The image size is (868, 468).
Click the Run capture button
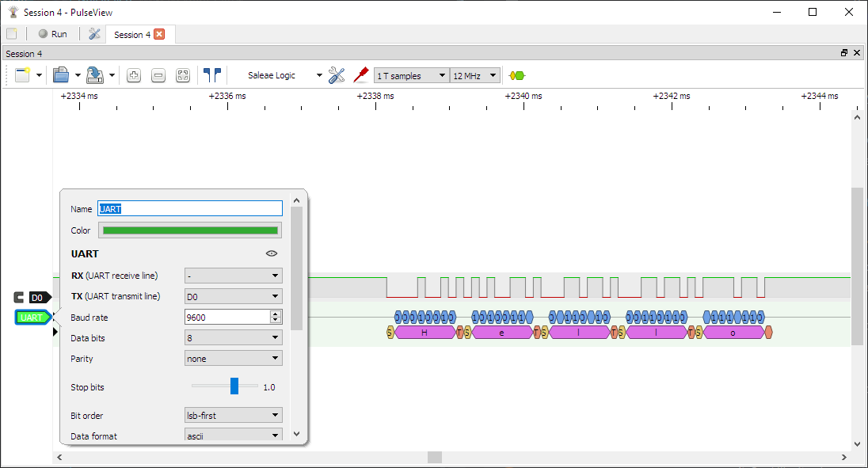tap(52, 34)
